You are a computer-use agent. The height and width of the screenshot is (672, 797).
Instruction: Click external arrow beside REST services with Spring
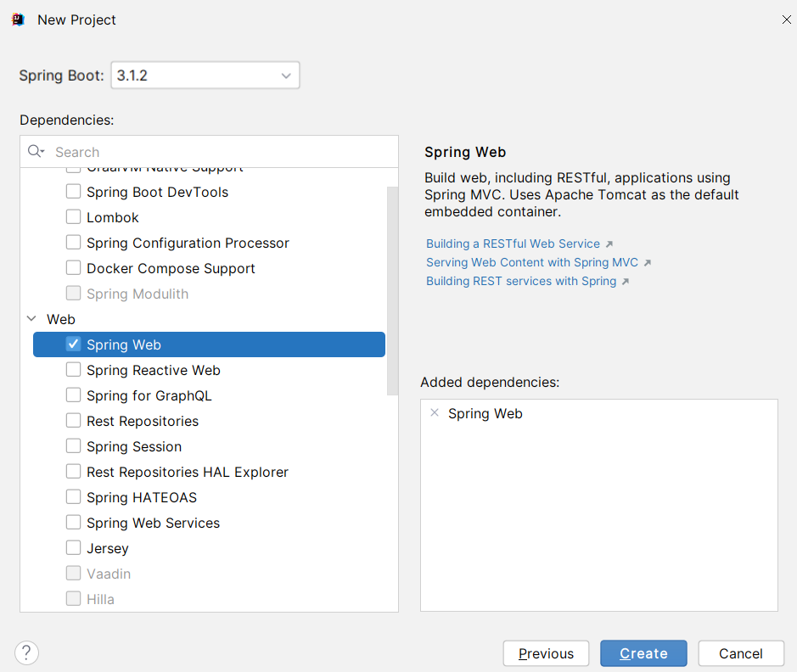(626, 282)
